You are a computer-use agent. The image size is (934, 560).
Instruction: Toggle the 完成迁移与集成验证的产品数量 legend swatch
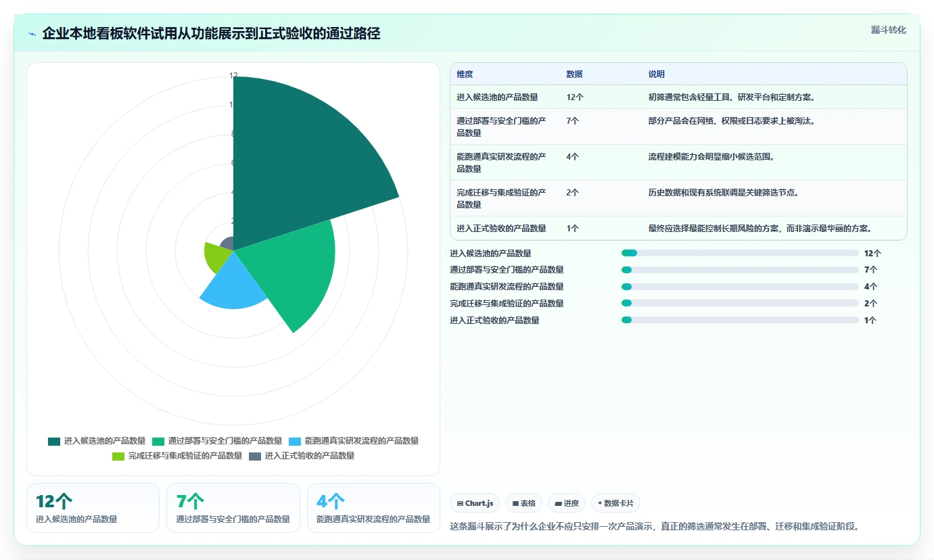pyautogui.click(x=118, y=456)
